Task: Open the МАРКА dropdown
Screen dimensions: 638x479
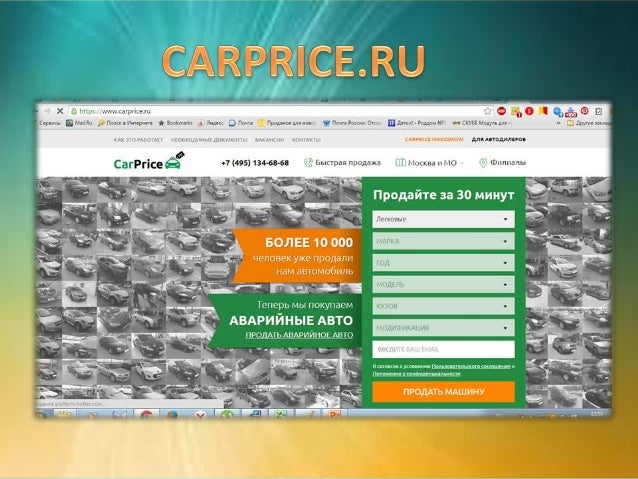Action: click(444, 241)
